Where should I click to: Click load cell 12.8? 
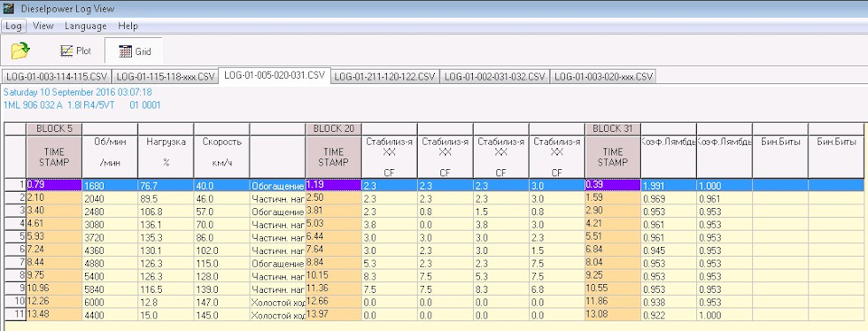tap(166, 302)
